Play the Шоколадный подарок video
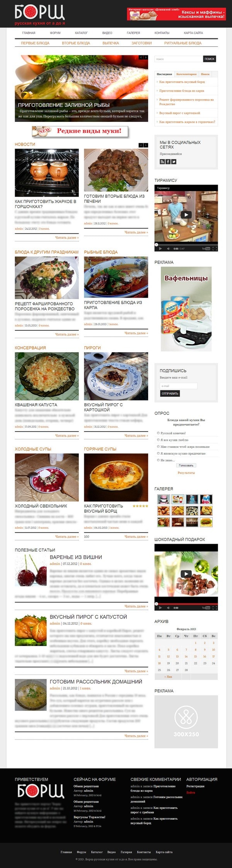Screen dimensions: 232x868 (186, 574)
